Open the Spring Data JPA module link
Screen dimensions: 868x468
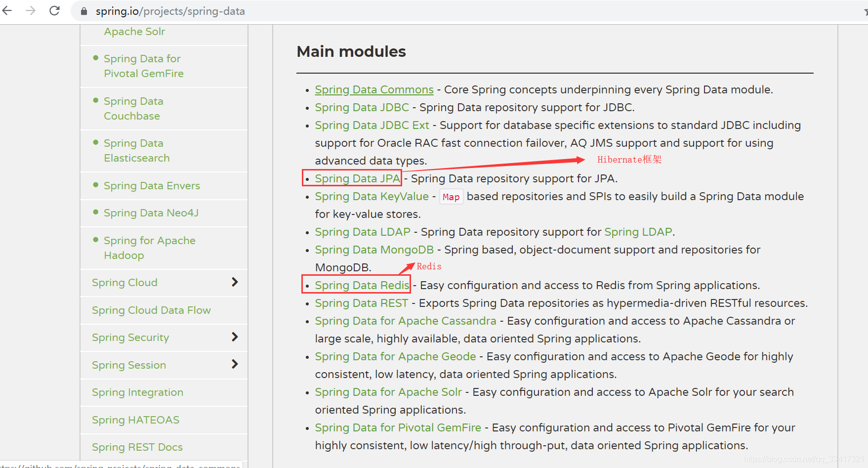coord(357,178)
